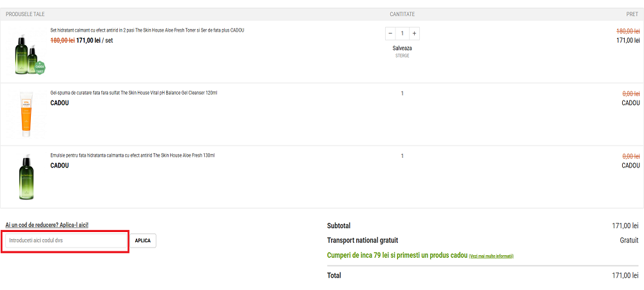This screenshot has height=290, width=644.
Task: Increase quantity with the plus button
Action: [414, 34]
